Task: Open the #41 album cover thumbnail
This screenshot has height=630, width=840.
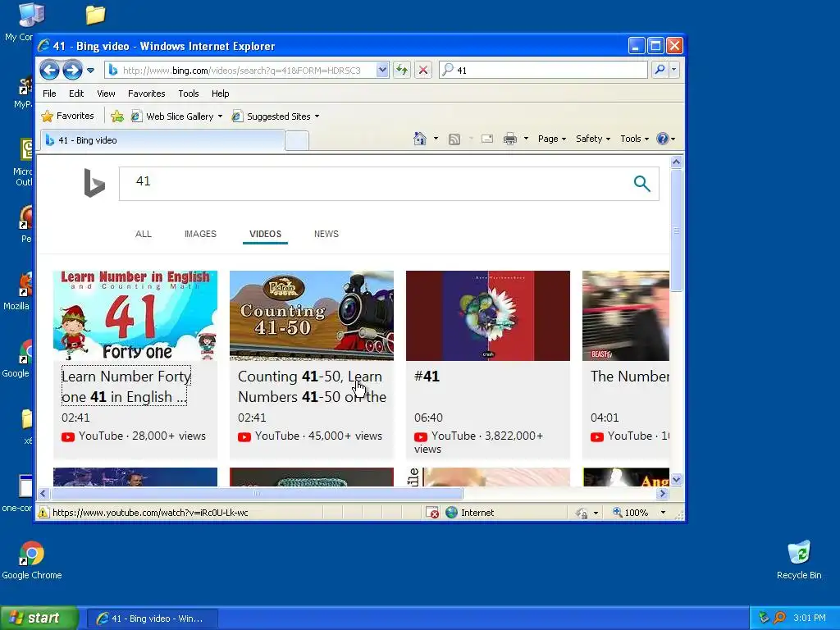Action: pos(488,316)
